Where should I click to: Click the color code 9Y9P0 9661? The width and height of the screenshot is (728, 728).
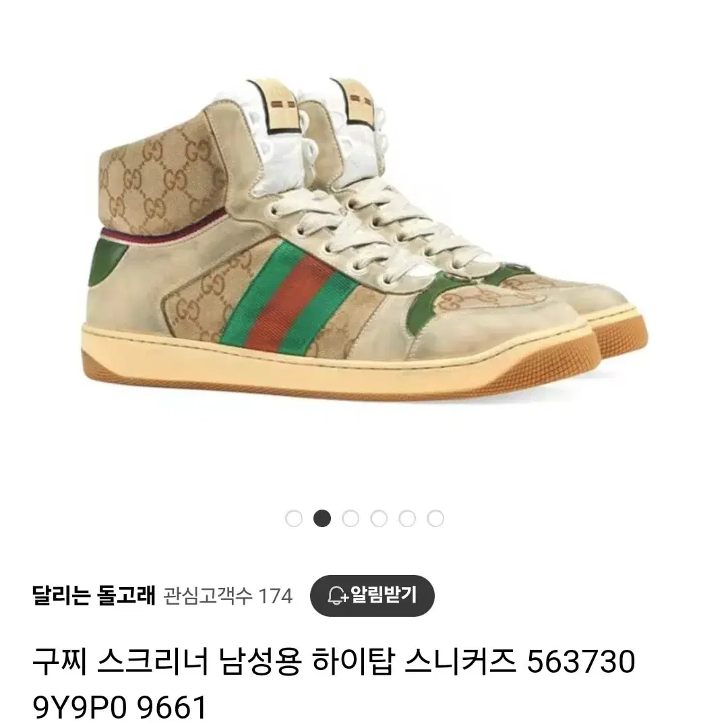(120, 707)
